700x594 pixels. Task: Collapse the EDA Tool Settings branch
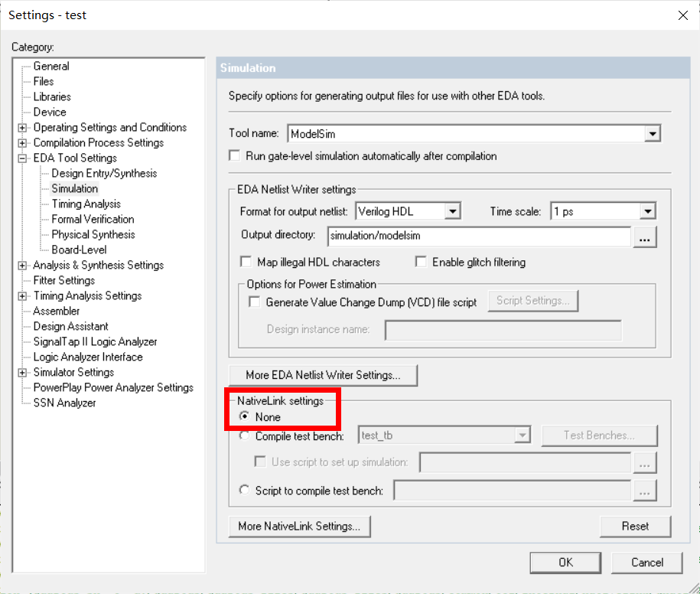[24, 158]
